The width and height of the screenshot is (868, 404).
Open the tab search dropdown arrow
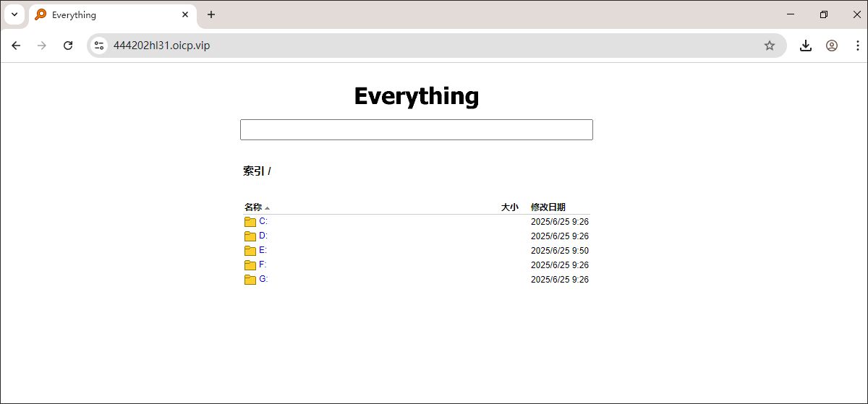point(14,14)
